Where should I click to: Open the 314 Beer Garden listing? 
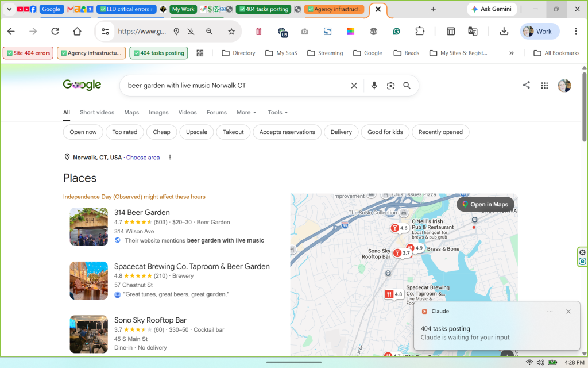point(142,213)
